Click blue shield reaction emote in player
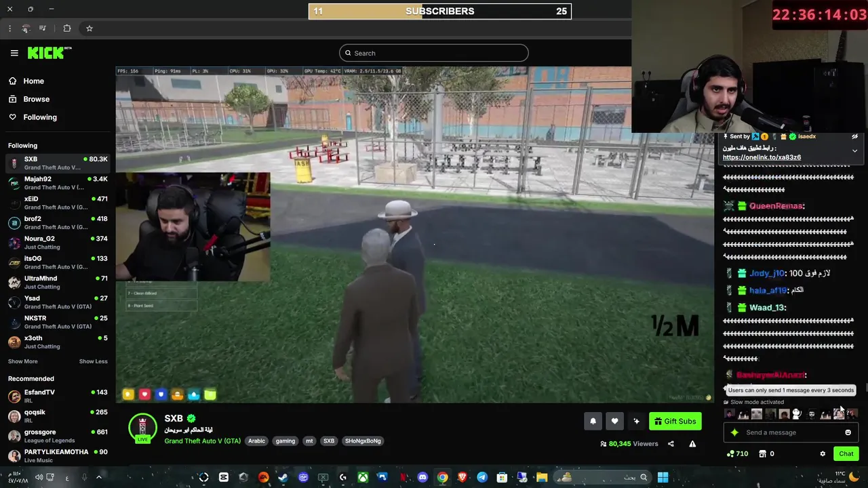 161,394
